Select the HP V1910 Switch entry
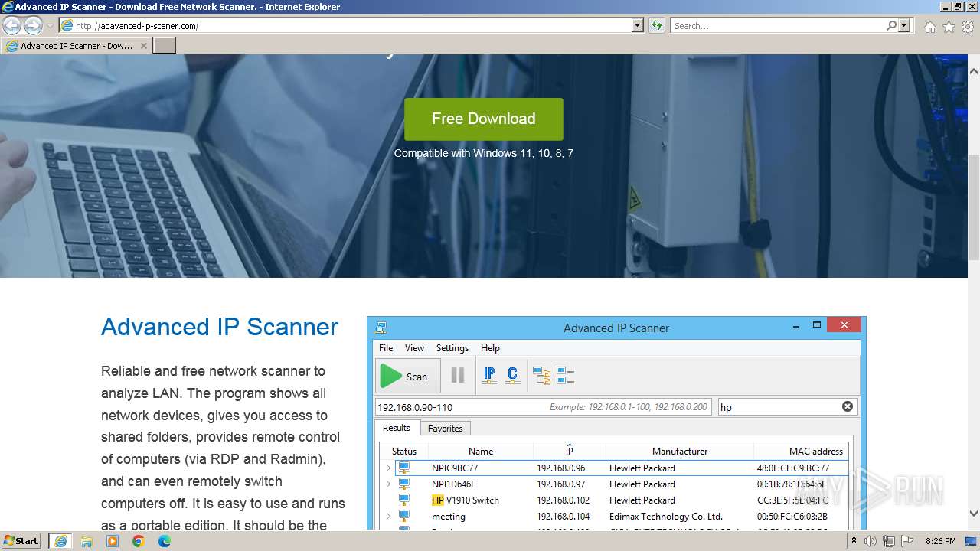Screen dimensions: 980x551 pos(465,500)
